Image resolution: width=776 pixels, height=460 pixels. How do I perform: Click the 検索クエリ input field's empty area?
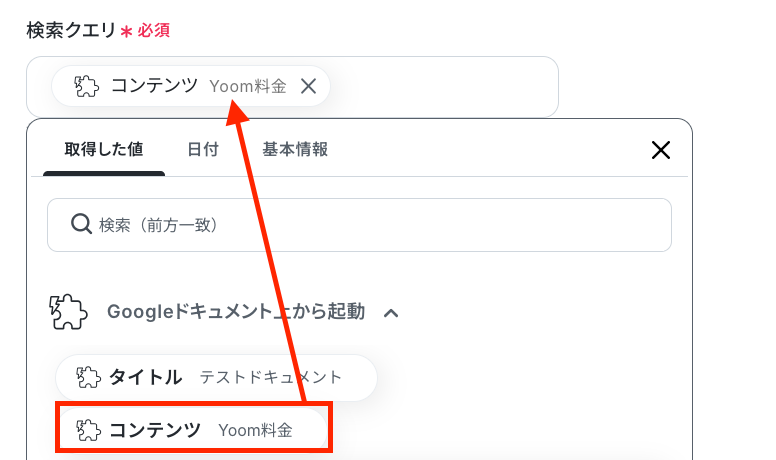point(443,87)
